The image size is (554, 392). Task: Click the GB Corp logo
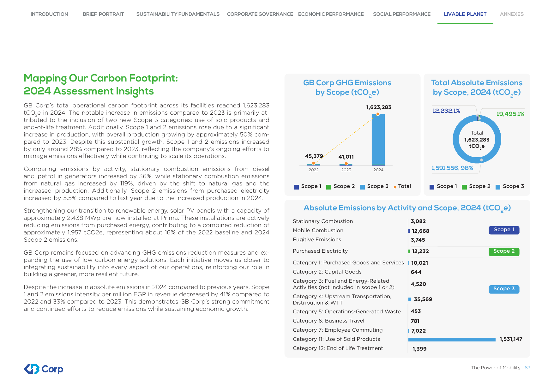tap(44, 369)
